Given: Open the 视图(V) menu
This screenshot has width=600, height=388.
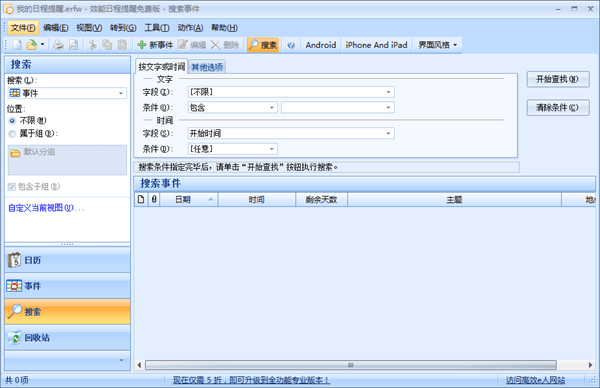Looking at the screenshot, I should (x=89, y=28).
